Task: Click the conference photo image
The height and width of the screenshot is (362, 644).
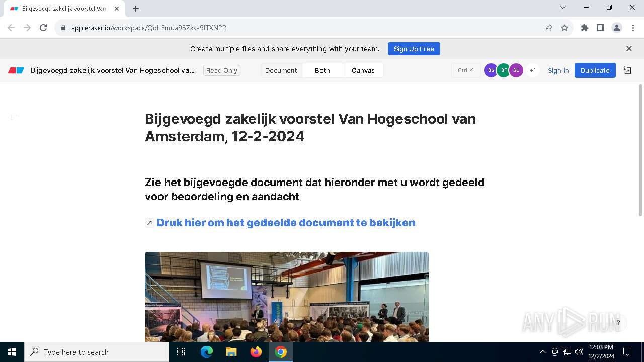Action: [287, 297]
